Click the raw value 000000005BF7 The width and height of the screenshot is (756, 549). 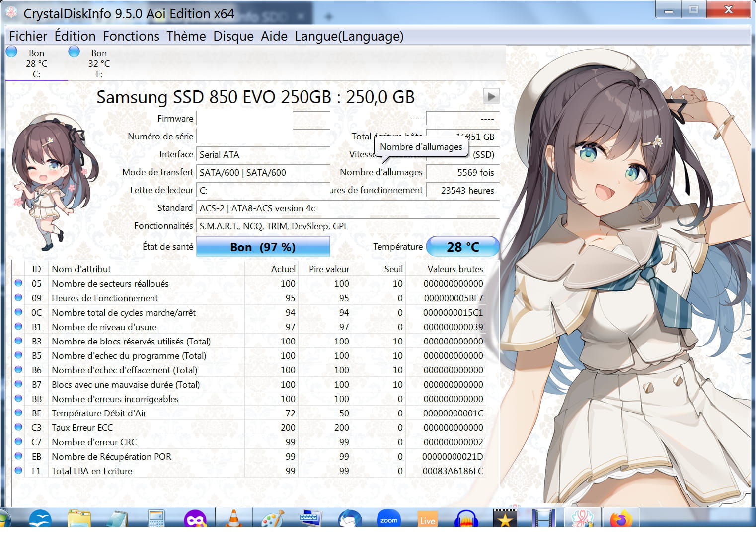453,298
